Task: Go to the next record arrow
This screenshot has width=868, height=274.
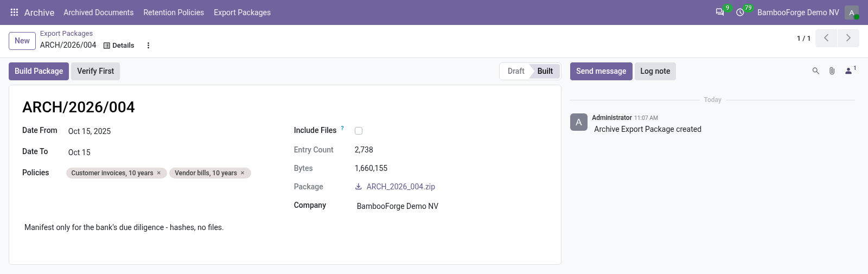Action: [848, 38]
